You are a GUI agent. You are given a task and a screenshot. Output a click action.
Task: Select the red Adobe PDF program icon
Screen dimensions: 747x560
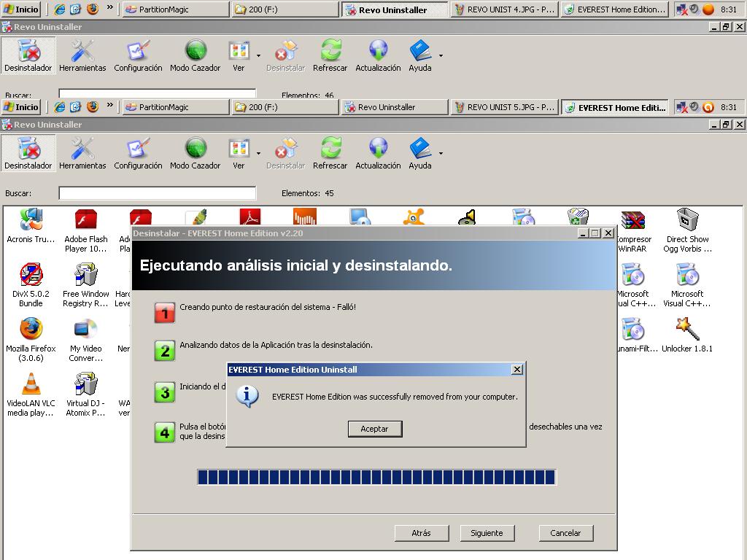[x=250, y=217]
